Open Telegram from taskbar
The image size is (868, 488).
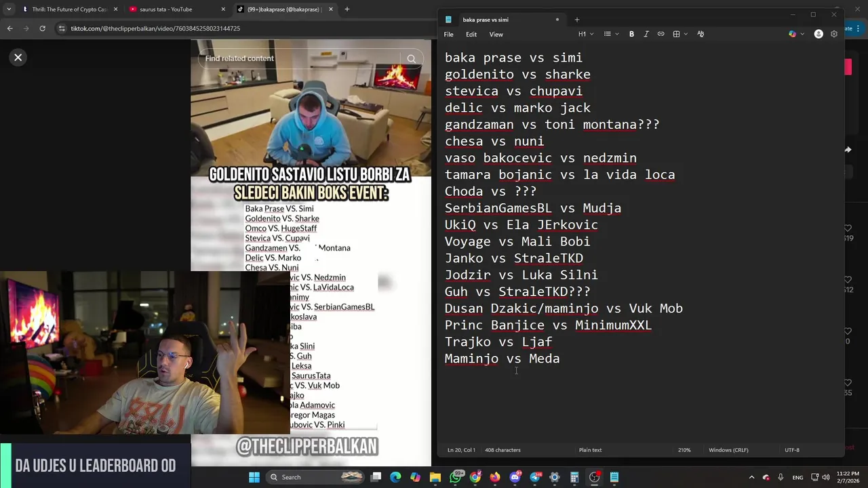click(x=535, y=477)
